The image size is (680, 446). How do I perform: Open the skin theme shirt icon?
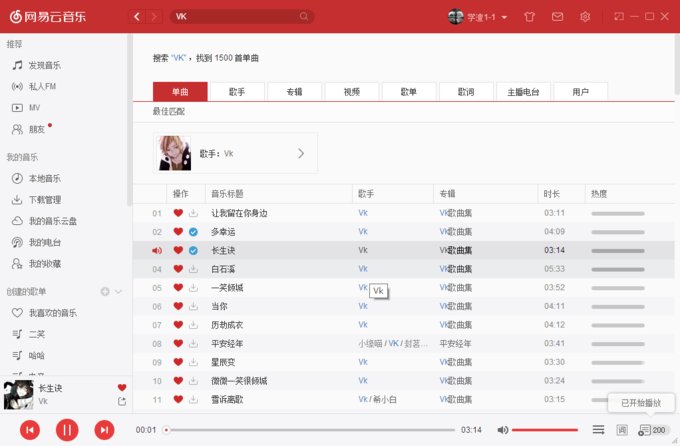coord(529,16)
